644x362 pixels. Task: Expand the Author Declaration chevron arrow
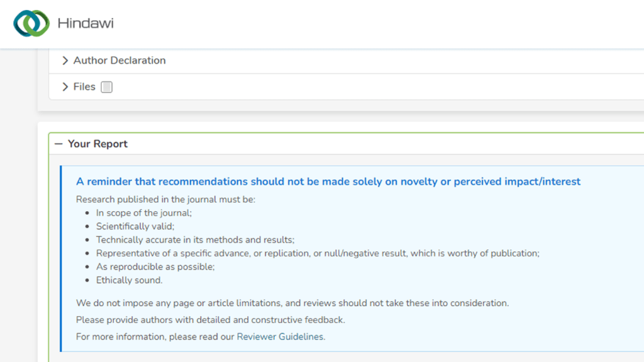(65, 61)
